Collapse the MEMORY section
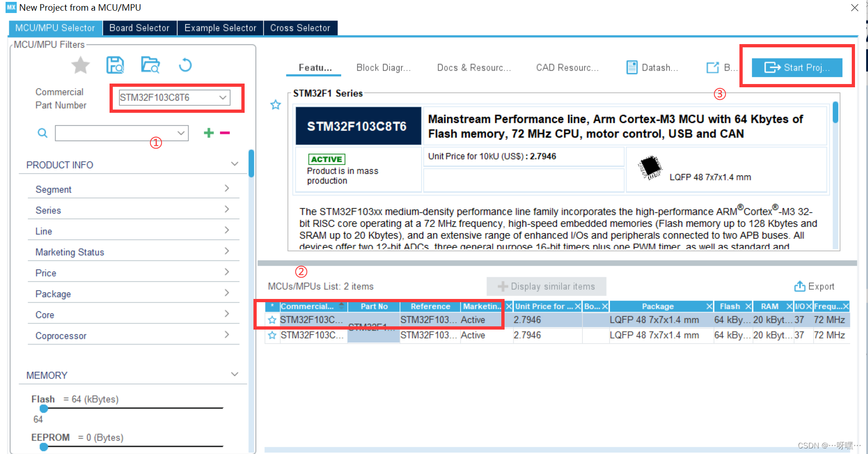 [x=234, y=375]
